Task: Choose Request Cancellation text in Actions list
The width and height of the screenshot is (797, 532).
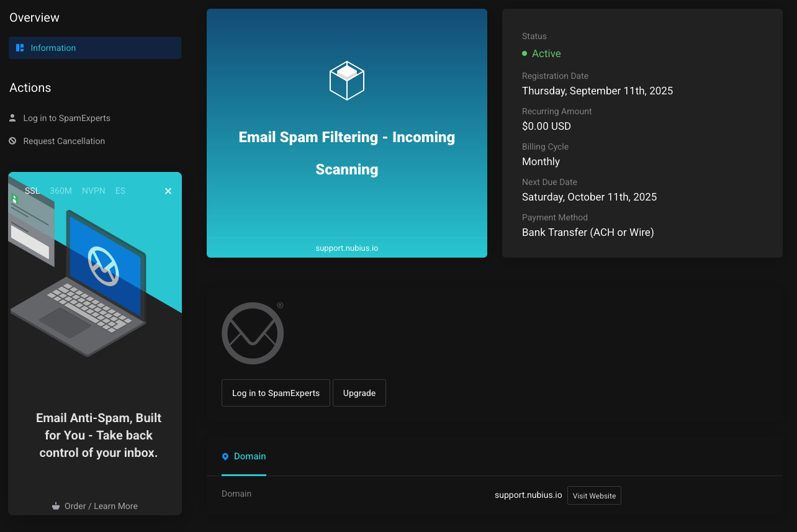Action: 64,141
